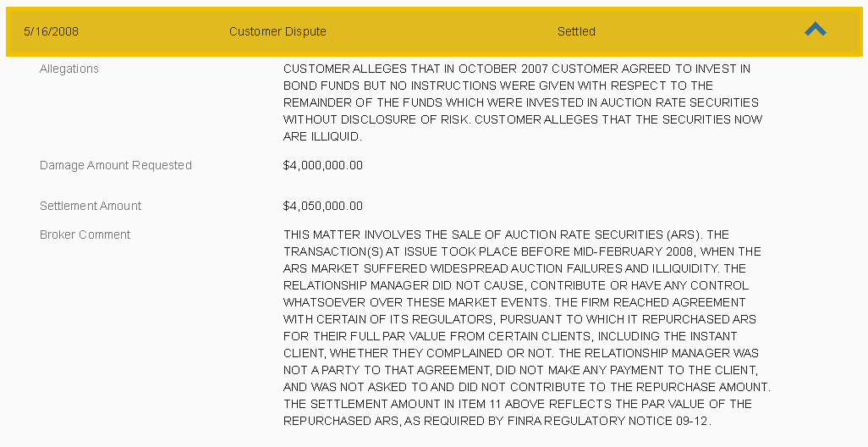
Task: Click the line beginning 'THIS MATTER INVOLVES THE SALE'
Action: [x=506, y=235]
